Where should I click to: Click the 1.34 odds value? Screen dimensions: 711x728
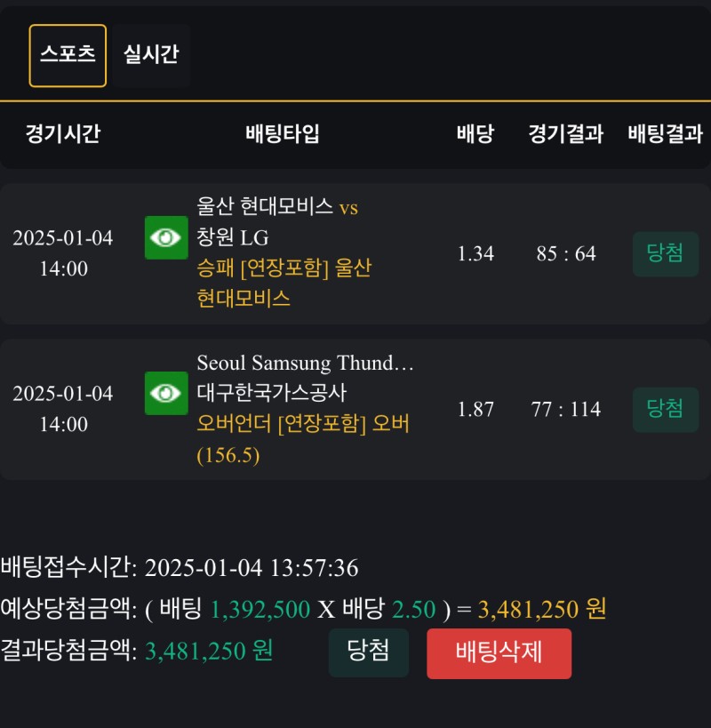[475, 254]
